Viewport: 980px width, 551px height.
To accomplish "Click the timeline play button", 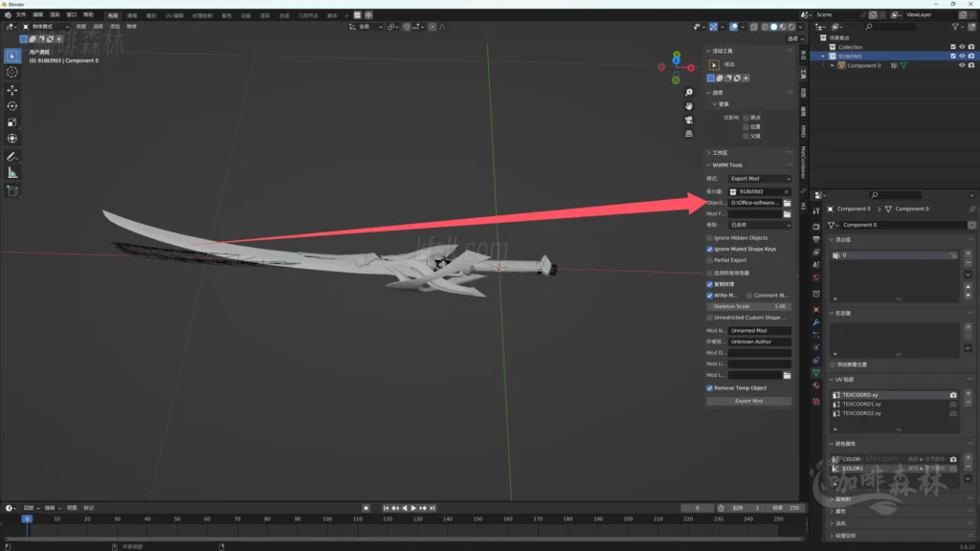I will (x=413, y=508).
